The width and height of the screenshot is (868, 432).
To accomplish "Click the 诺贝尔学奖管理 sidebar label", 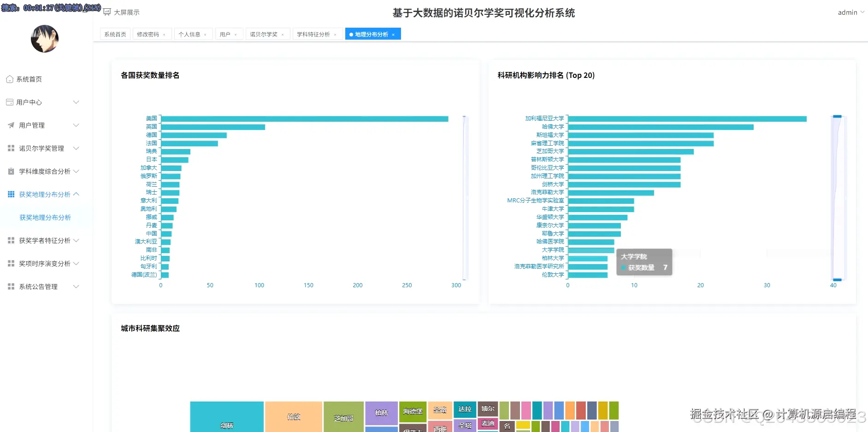I will pos(41,148).
